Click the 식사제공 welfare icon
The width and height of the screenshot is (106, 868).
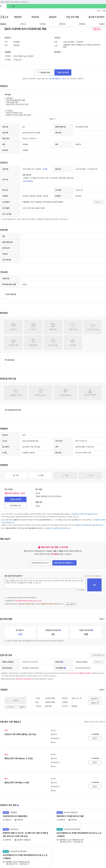73,343
